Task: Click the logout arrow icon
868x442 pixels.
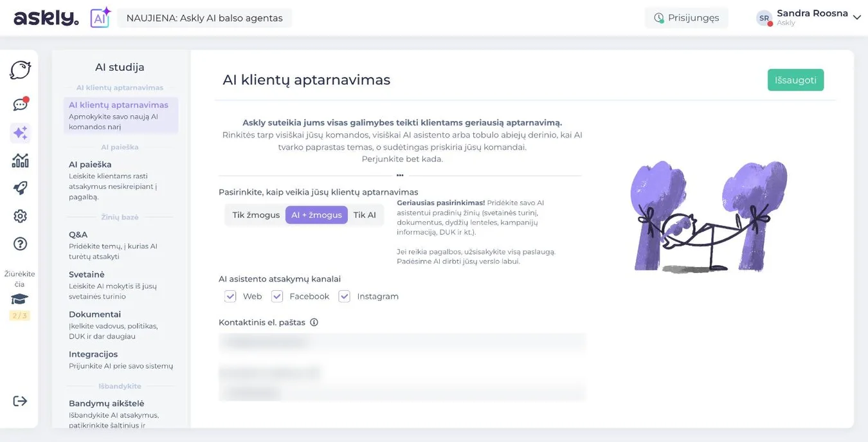Action: (x=21, y=401)
